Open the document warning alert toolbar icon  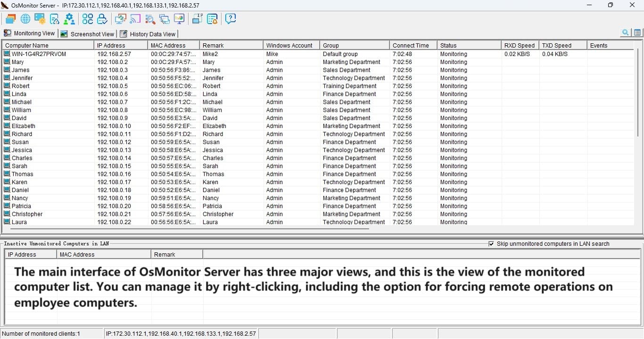tap(55, 19)
